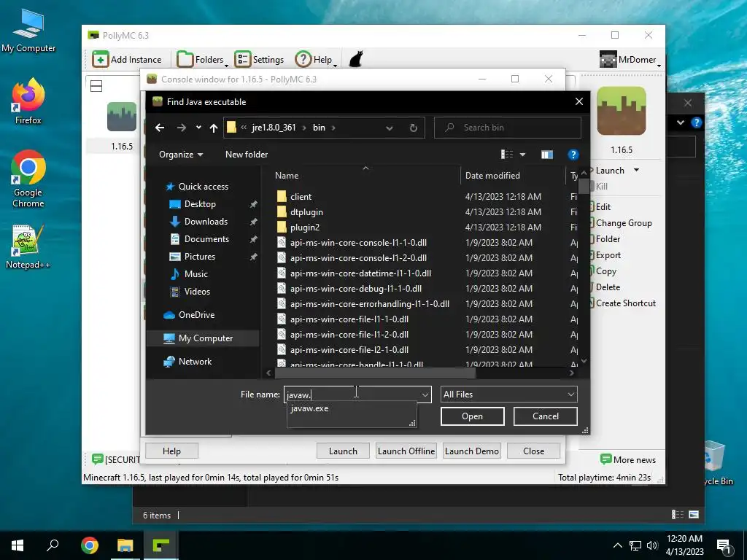The width and height of the screenshot is (747, 560).
Task: Open the Organize menu
Action: pyautogui.click(x=181, y=155)
